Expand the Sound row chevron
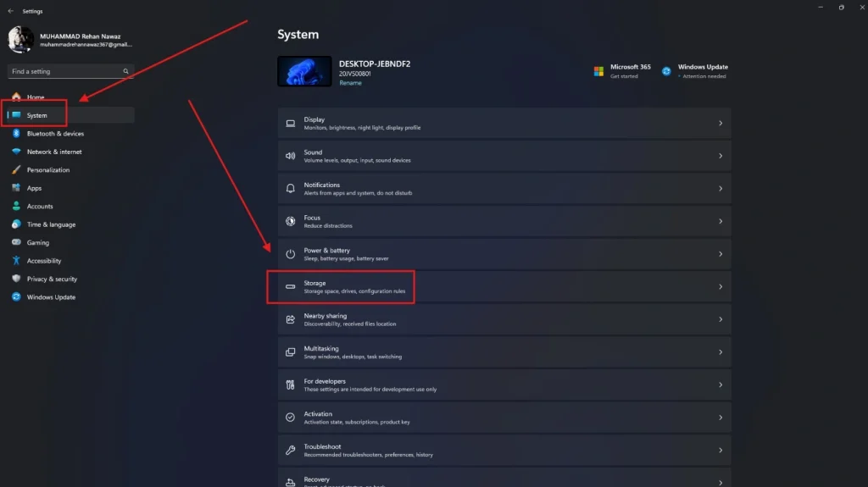Viewport: 868px width, 487px height. pos(721,156)
